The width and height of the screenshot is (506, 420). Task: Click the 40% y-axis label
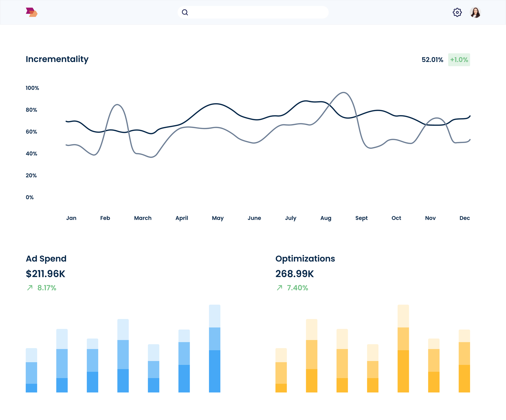(31, 154)
